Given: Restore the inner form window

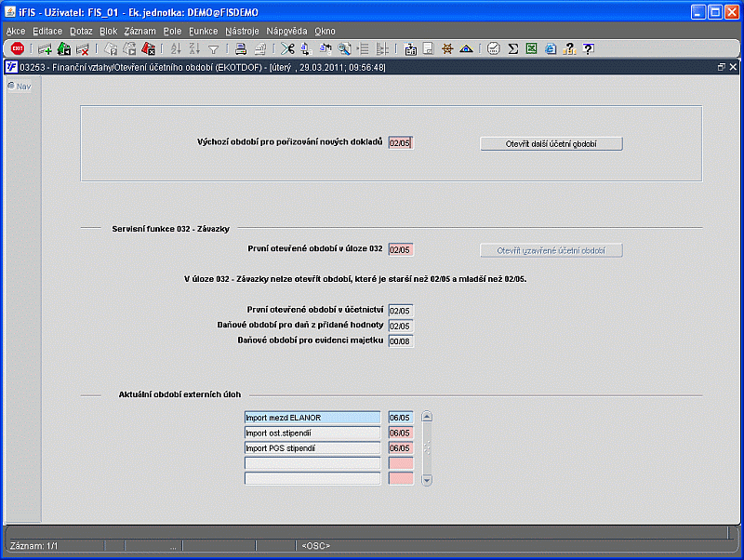Looking at the screenshot, I should pyautogui.click(x=722, y=67).
